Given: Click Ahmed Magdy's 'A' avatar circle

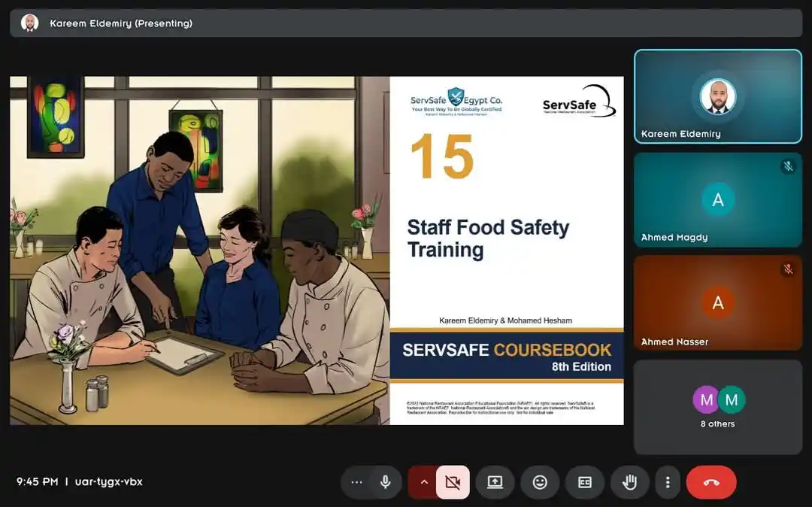Looking at the screenshot, I should [x=718, y=199].
